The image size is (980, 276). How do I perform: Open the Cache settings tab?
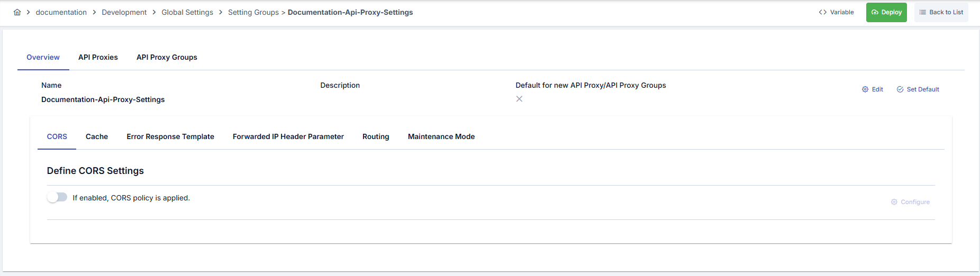point(97,136)
